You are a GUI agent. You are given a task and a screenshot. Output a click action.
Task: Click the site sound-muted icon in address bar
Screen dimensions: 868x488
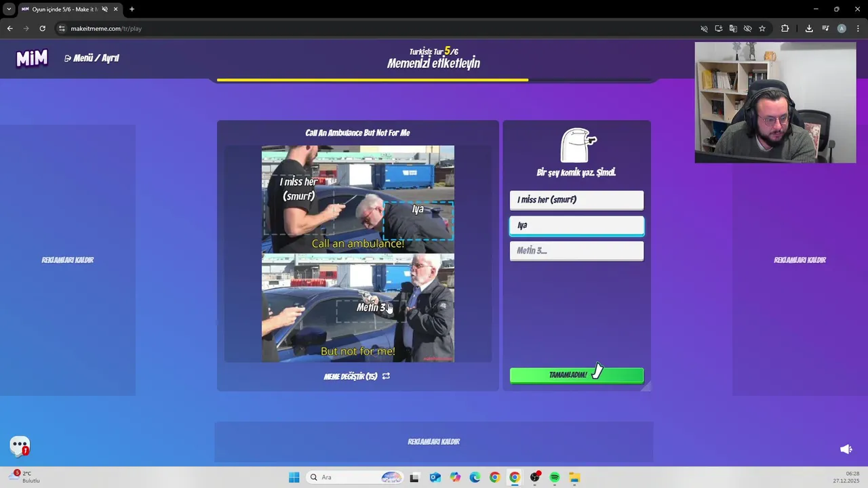704,28
